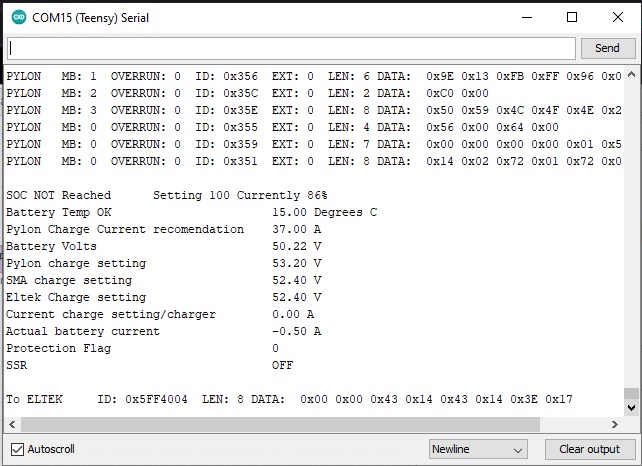Click the 'SOC NOT Reached' text

pyautogui.click(x=59, y=195)
